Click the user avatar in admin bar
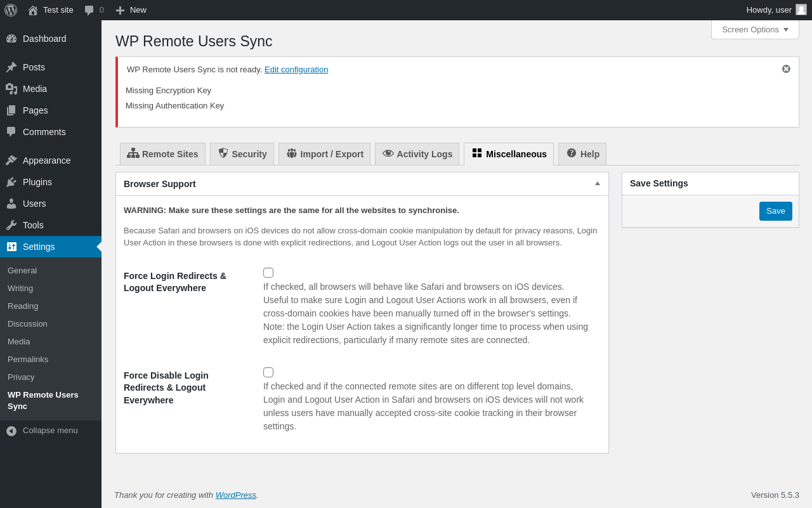The height and width of the screenshot is (508, 812). click(x=801, y=10)
